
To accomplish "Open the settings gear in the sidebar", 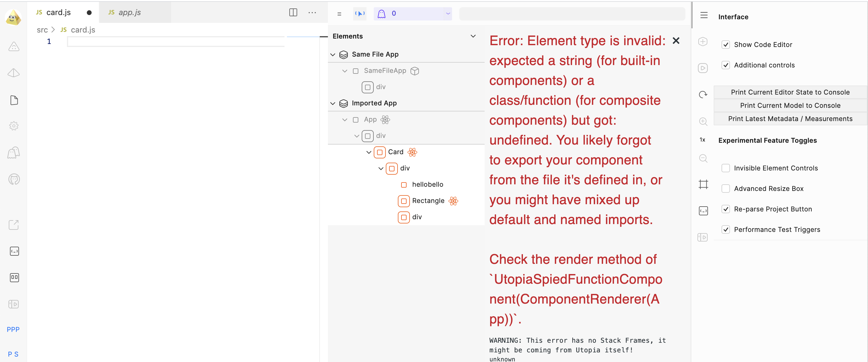I will pos(14,125).
